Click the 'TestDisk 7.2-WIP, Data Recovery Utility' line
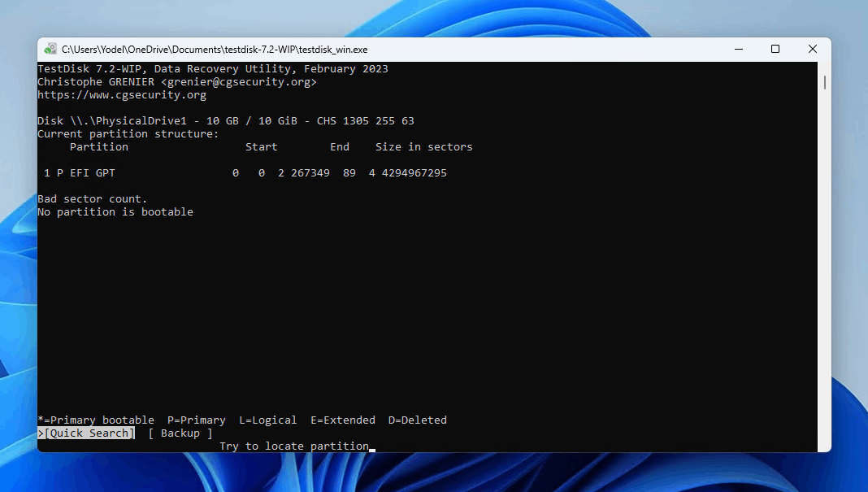Viewport: 868px width, 492px height. coord(213,68)
